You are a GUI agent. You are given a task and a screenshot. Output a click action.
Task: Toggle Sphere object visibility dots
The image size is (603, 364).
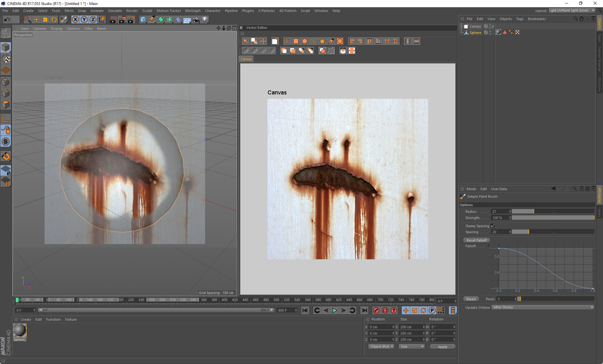490,32
